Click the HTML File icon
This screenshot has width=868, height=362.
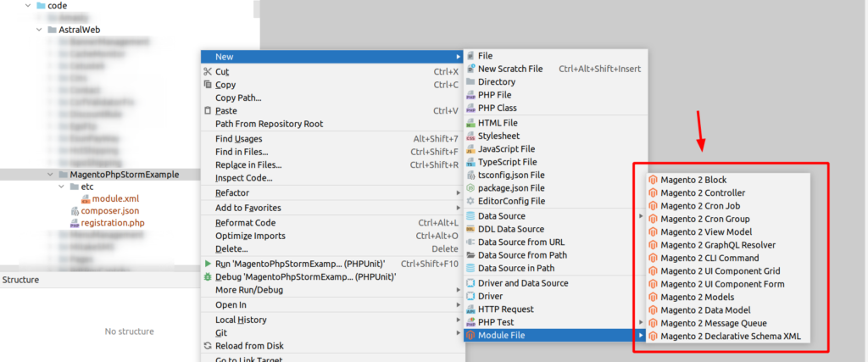click(471, 123)
